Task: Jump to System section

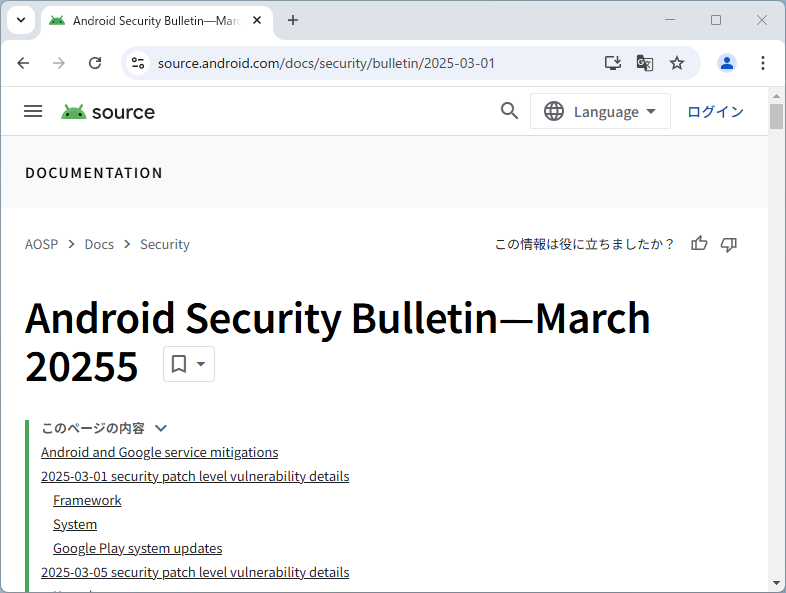Action: 75,524
